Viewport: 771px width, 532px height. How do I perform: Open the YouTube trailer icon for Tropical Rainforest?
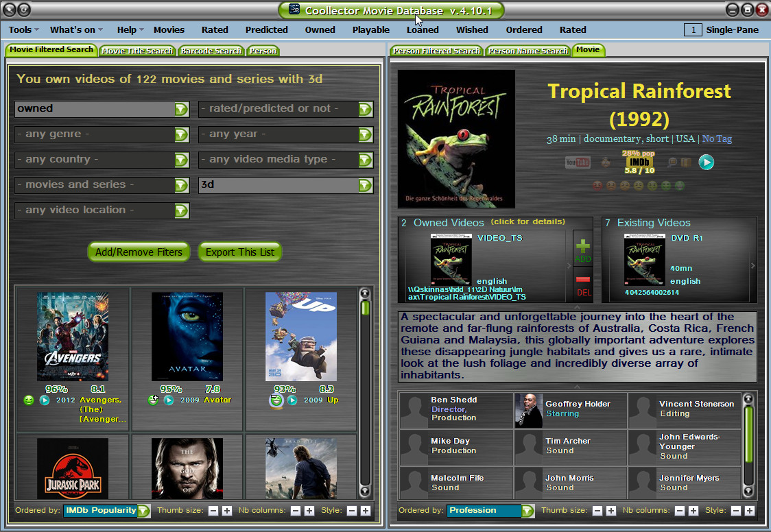578,162
